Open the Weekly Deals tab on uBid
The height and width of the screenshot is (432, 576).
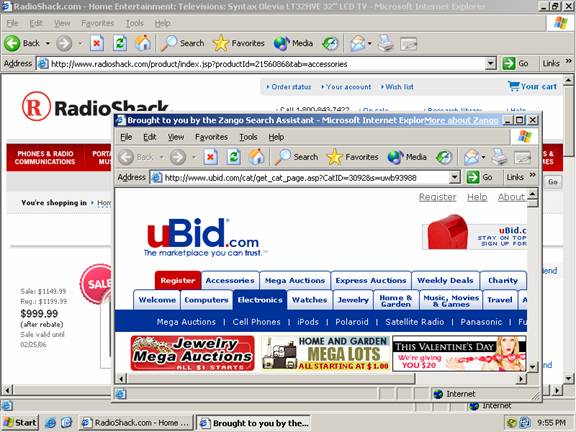click(x=445, y=281)
